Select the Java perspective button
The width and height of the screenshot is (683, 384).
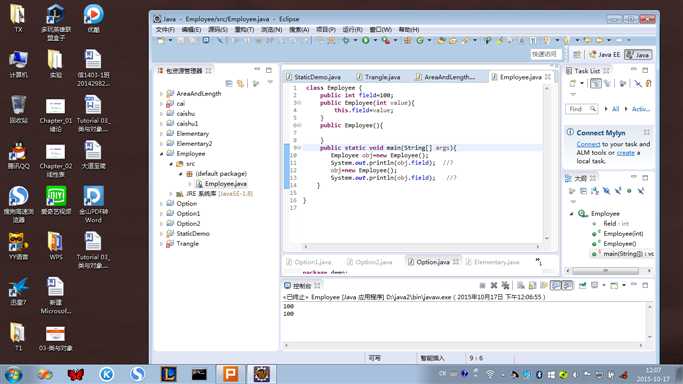[638, 54]
